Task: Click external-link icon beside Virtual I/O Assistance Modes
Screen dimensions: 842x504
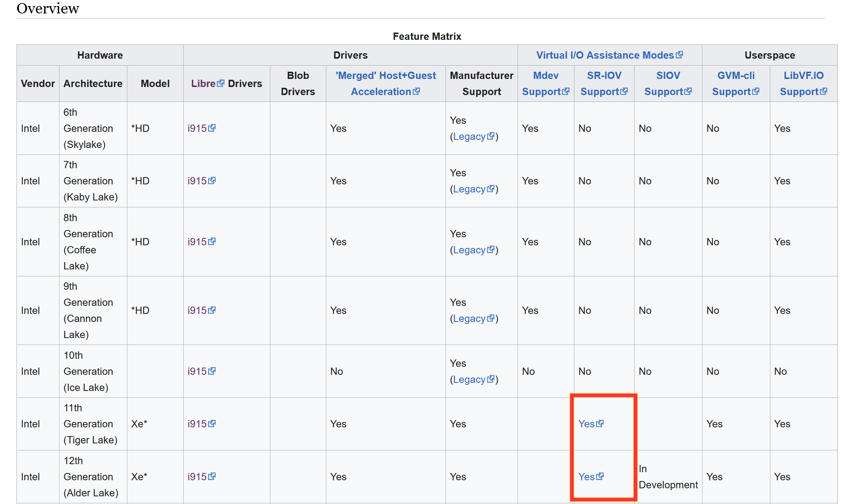Action: (679, 55)
